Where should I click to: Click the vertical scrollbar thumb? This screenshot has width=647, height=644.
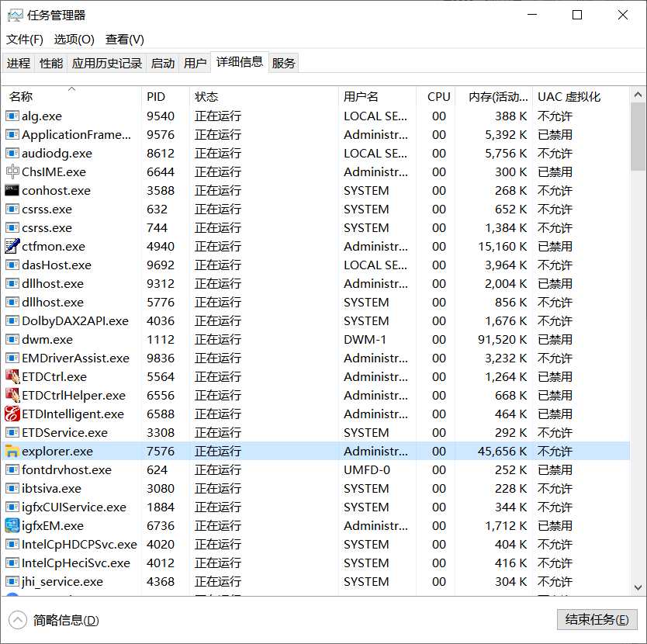638,137
